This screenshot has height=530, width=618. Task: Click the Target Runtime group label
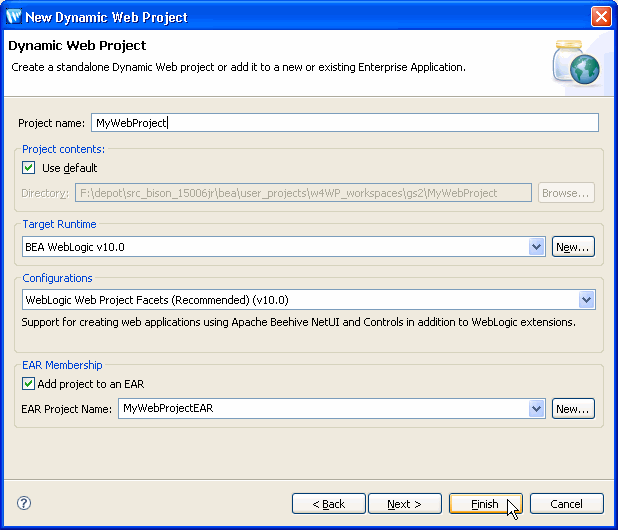[x=59, y=224]
